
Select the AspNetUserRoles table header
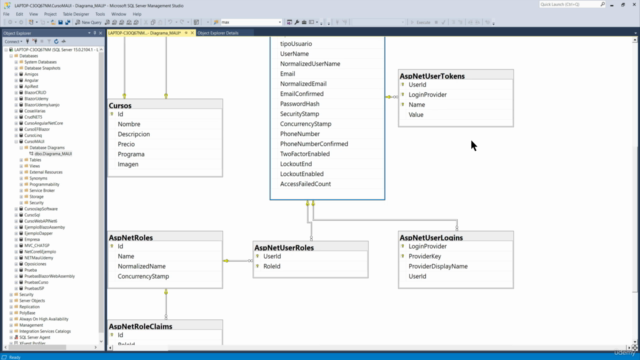(x=310, y=248)
